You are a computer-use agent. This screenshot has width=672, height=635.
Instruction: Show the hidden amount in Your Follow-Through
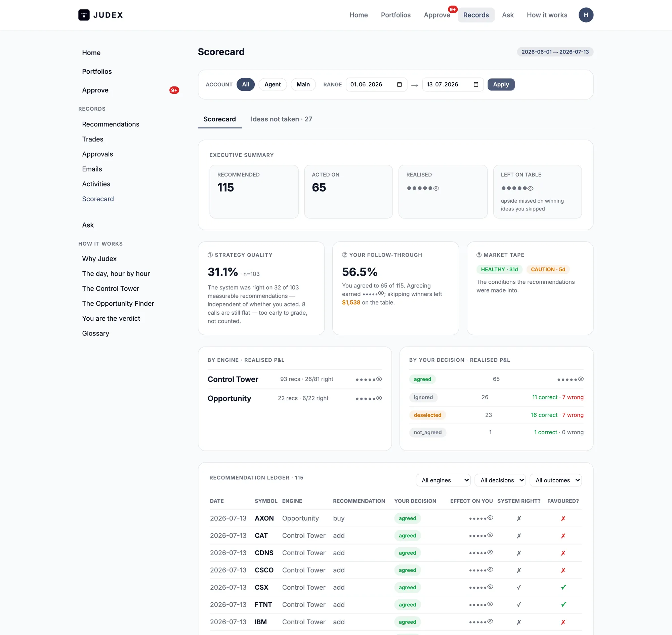381,293
